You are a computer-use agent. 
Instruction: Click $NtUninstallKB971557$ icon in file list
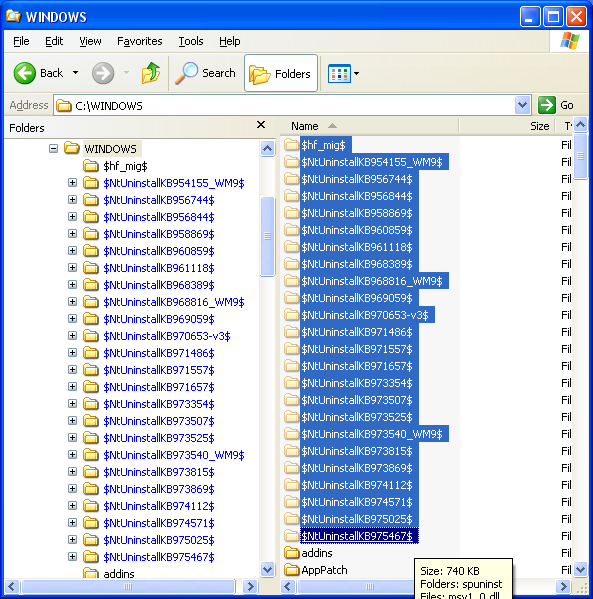[x=292, y=349]
